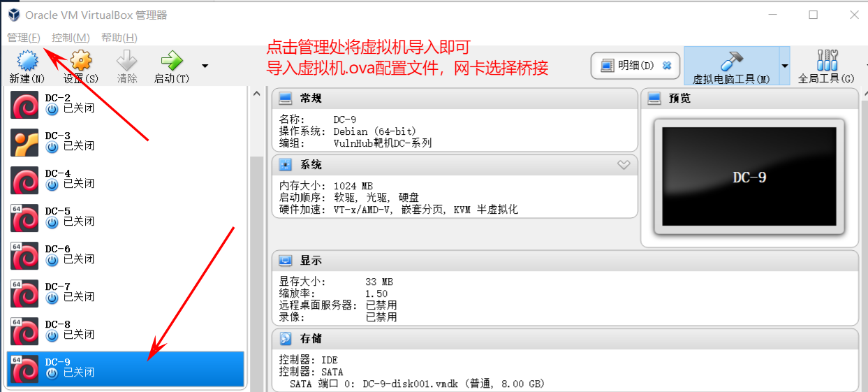Screen dimensions: 868x392
Task: Click DC-2 powered-off status icon
Action: tap(52, 109)
